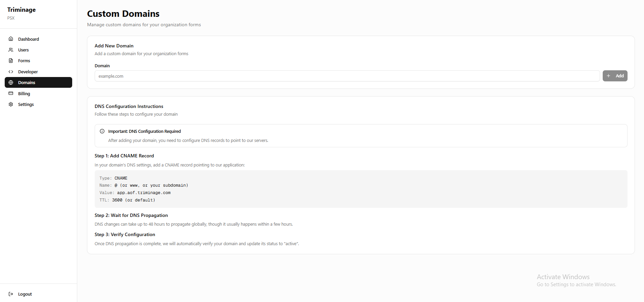
Task: Open the Forms section
Action: [24, 61]
